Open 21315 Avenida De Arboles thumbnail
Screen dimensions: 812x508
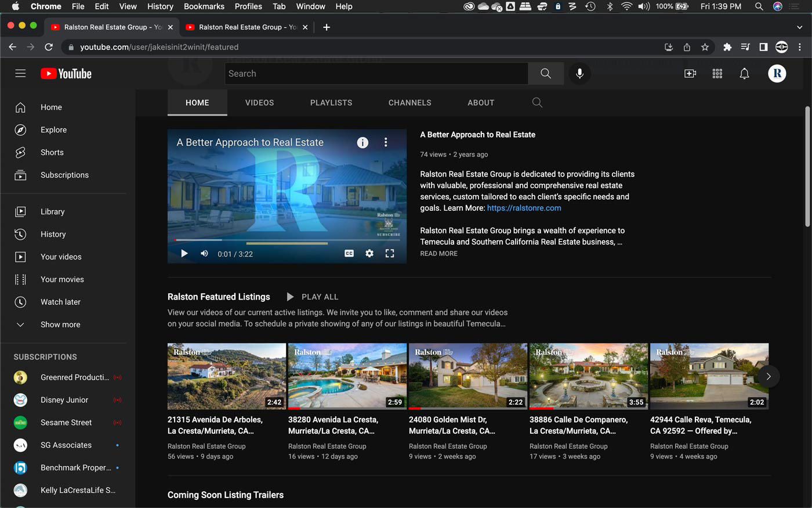click(227, 376)
